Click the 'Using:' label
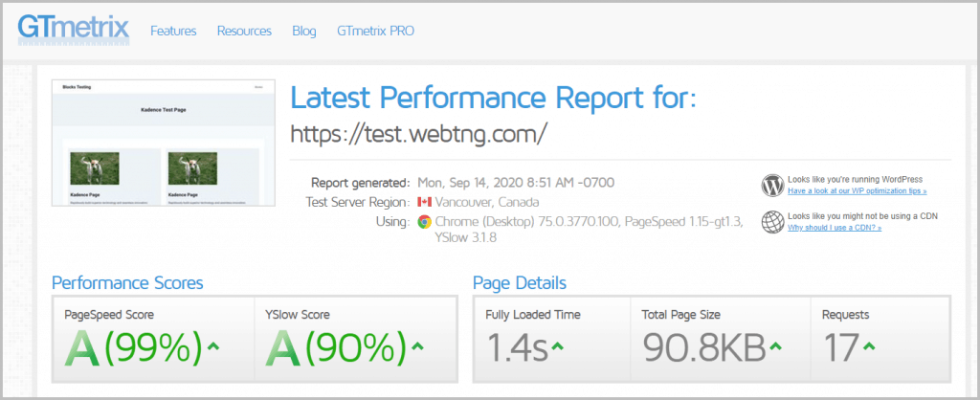The width and height of the screenshot is (980, 400). (393, 221)
